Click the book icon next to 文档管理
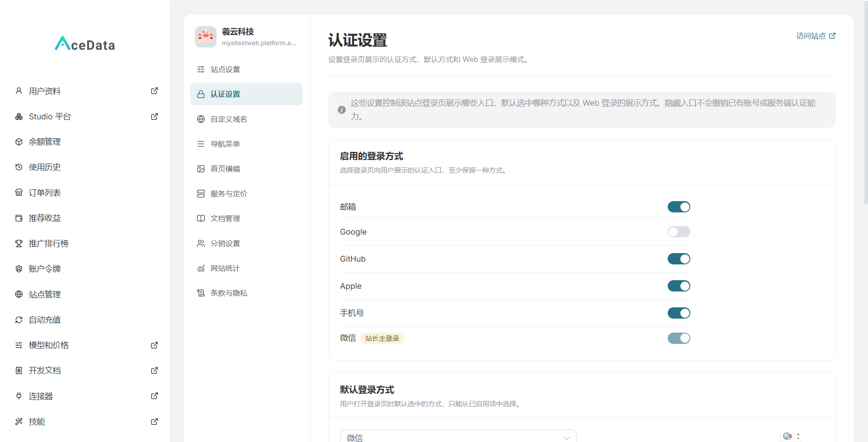868x442 pixels. click(201, 219)
